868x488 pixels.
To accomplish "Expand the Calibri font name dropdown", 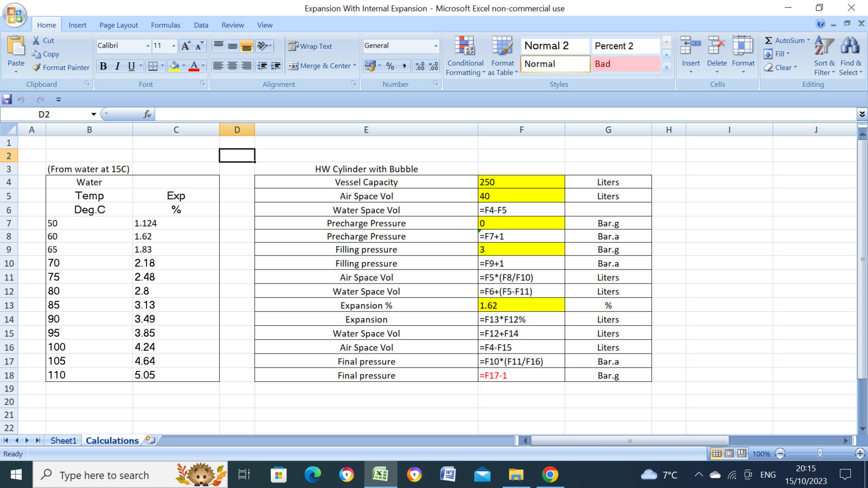I will [148, 46].
